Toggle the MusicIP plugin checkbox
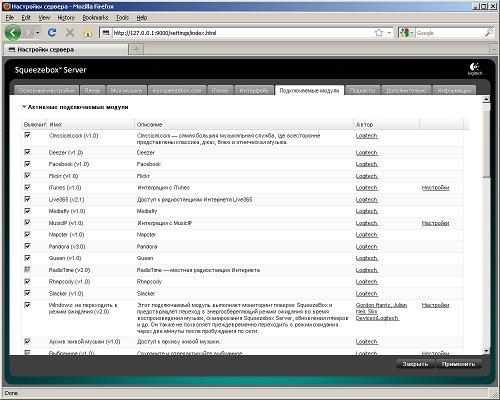 tap(27, 222)
